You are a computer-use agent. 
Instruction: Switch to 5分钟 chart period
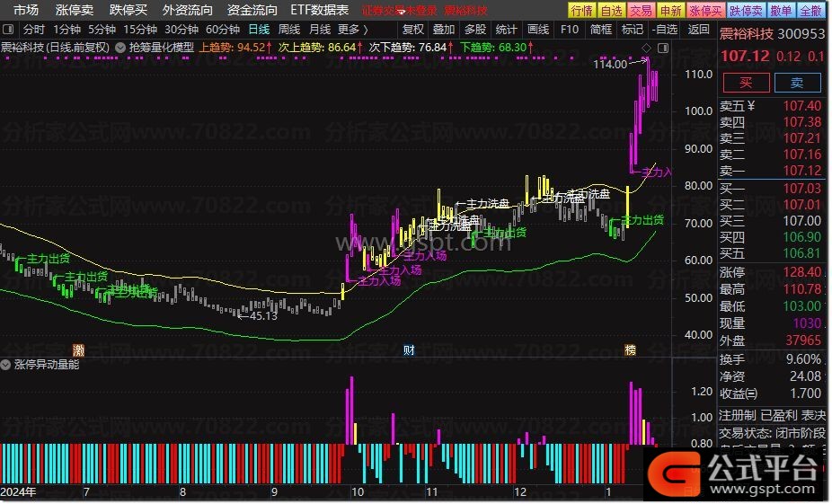[102, 30]
